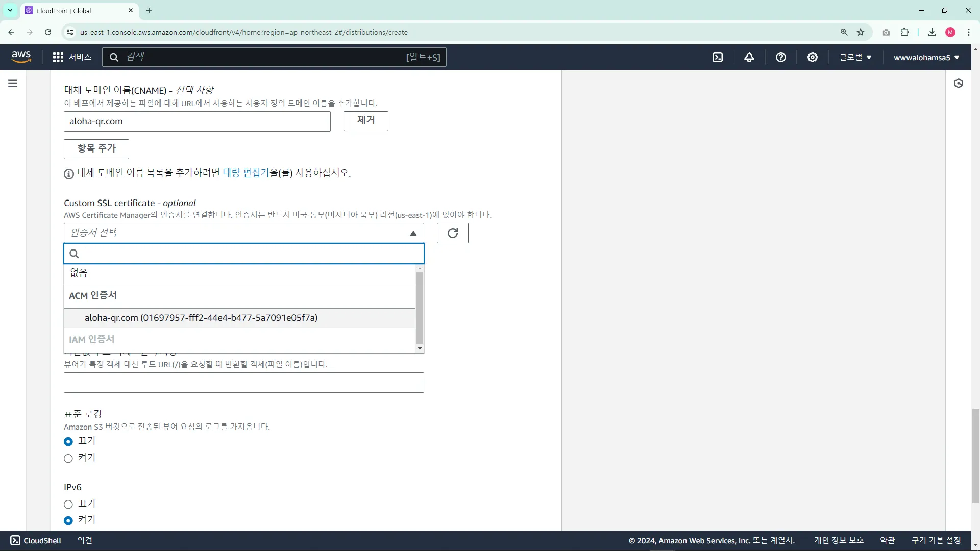Click the default root object input field
This screenshot has height=551, width=980.
(243, 383)
